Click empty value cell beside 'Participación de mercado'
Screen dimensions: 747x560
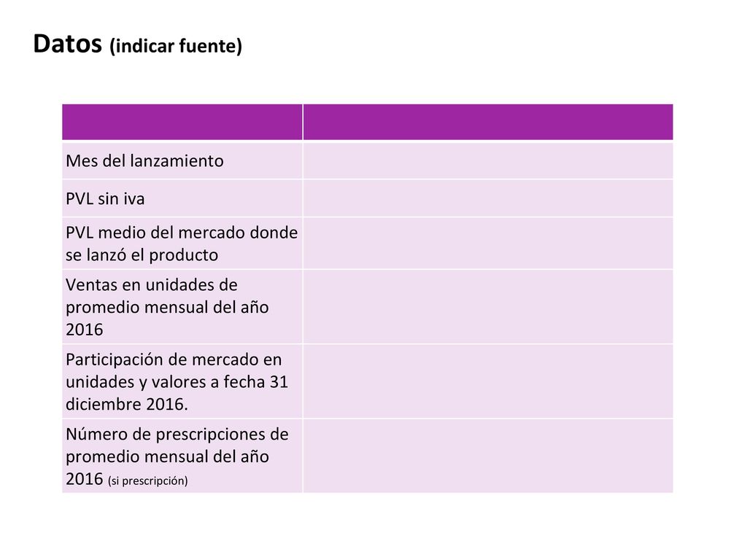coord(488,381)
